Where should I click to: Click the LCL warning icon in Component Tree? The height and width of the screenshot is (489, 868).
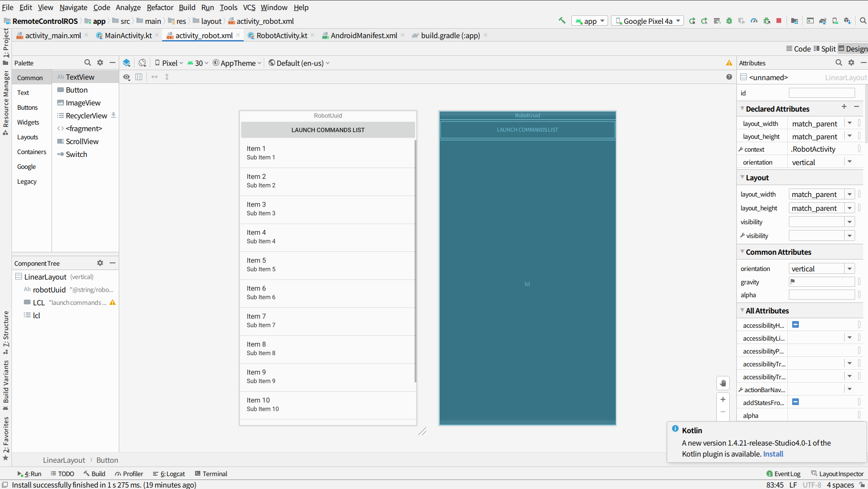point(113,302)
